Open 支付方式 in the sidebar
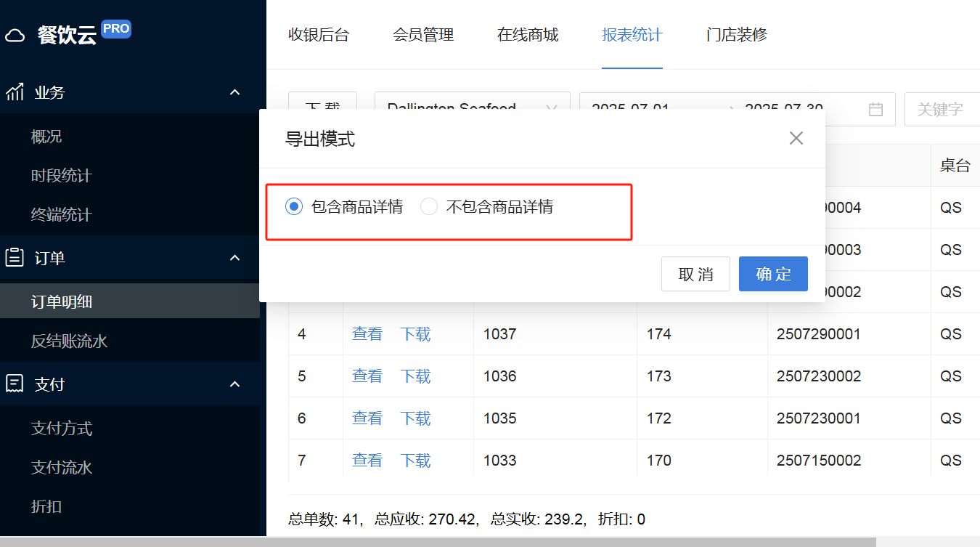This screenshot has width=980, height=547. coord(62,428)
